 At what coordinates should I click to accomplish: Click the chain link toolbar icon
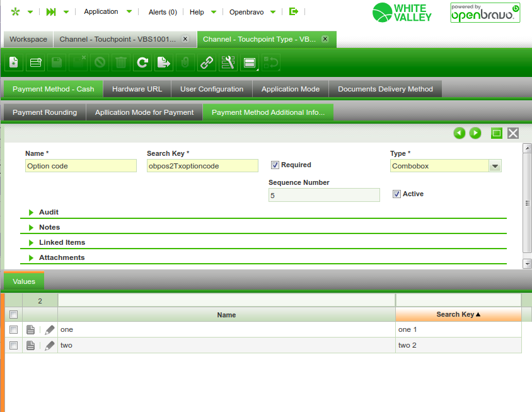(206, 62)
